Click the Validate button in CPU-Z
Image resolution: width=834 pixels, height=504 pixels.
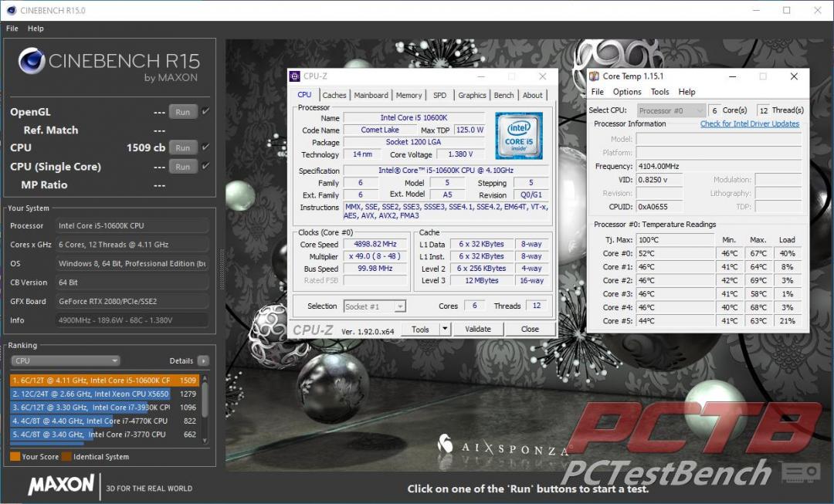[x=478, y=329]
